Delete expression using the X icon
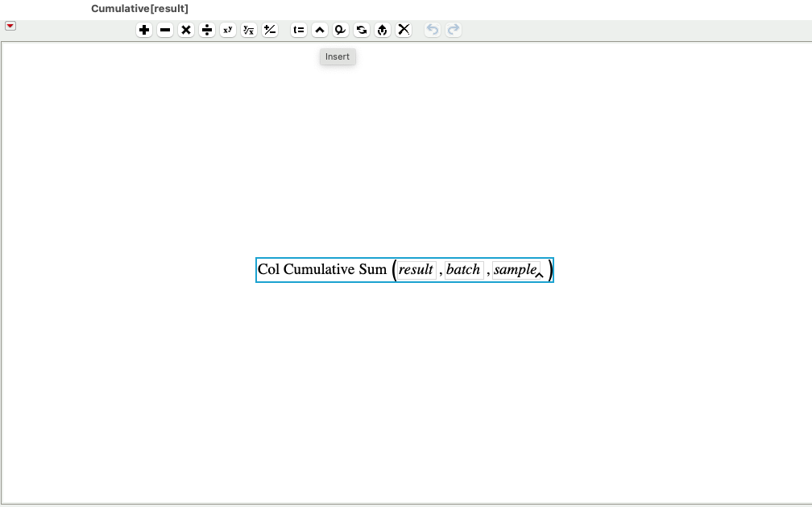Image resolution: width=812 pixels, height=507 pixels. [404, 30]
